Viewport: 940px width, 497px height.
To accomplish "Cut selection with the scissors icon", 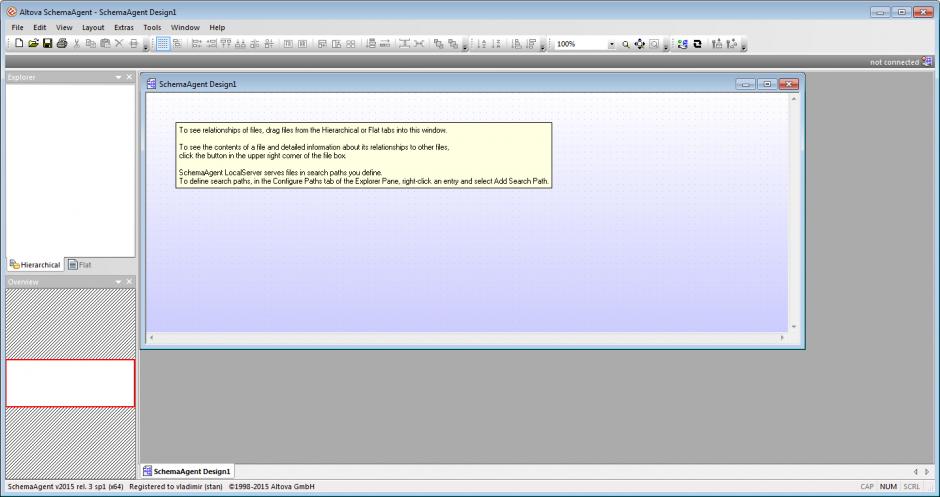I will tap(76, 44).
